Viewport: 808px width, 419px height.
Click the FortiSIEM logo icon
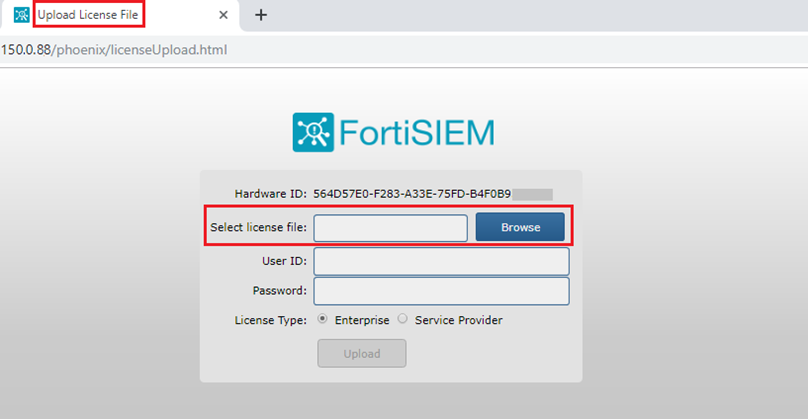pos(313,132)
